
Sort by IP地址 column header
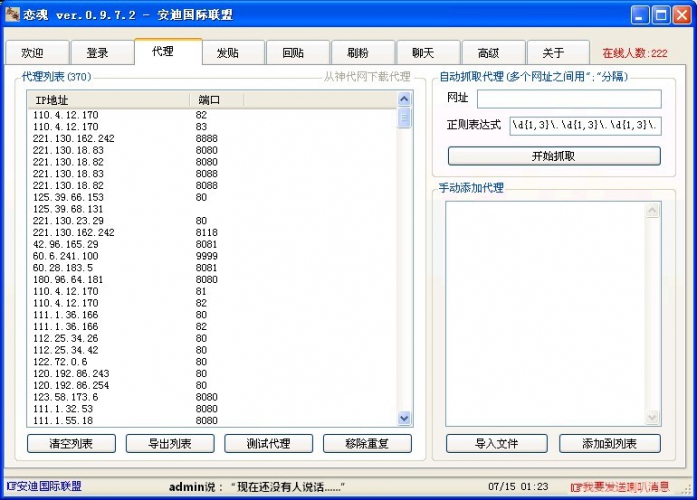click(109, 100)
